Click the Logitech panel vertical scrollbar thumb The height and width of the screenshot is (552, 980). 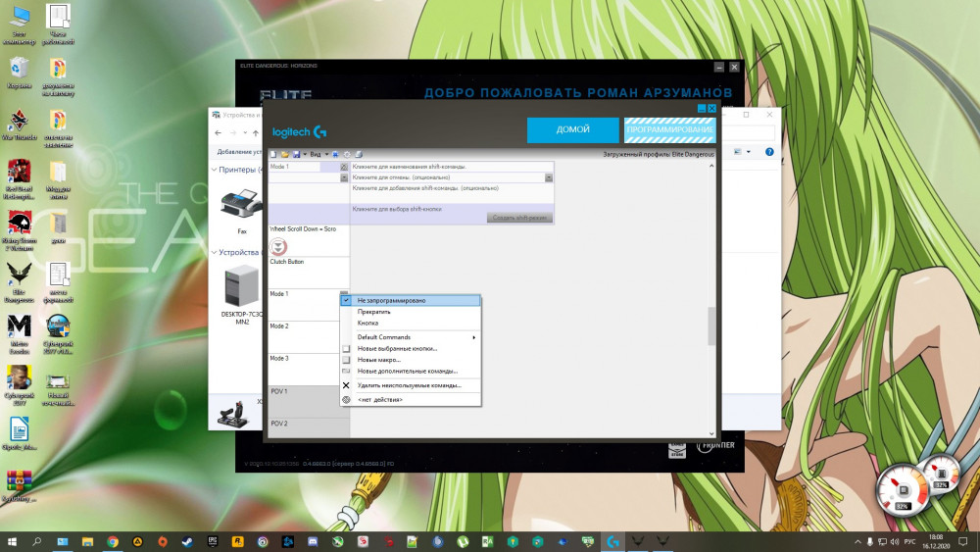711,326
